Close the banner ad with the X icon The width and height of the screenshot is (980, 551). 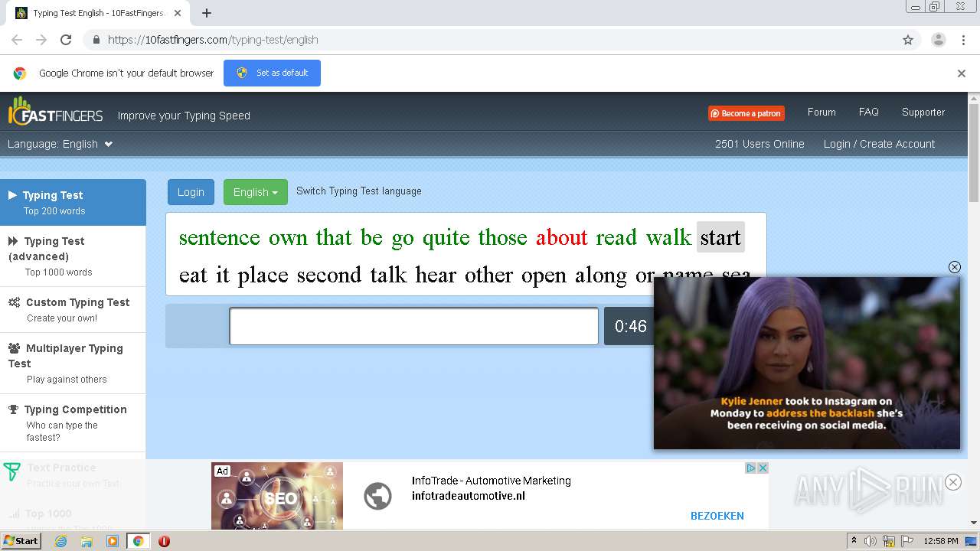763,468
